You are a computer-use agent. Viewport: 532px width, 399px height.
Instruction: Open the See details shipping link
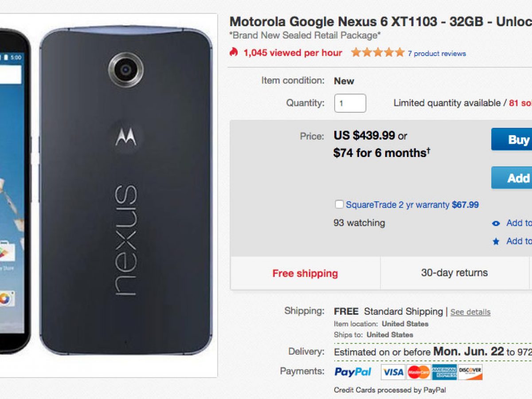[x=470, y=312]
